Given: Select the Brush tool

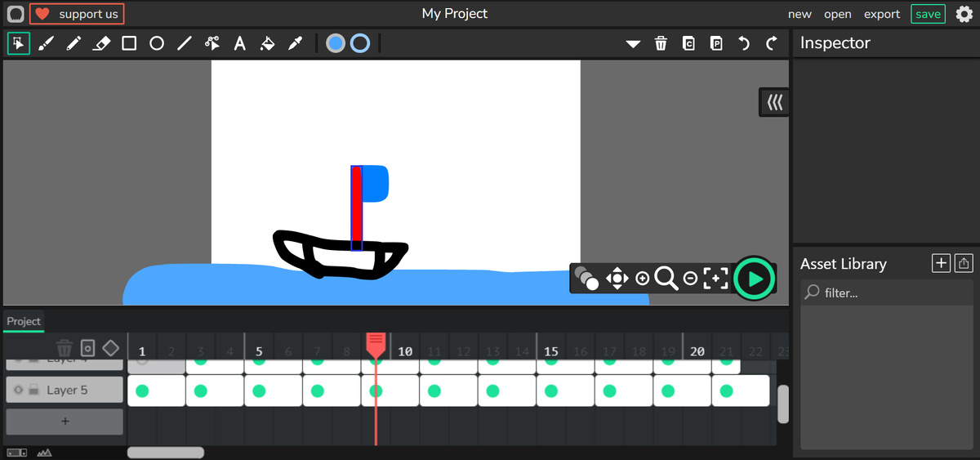Looking at the screenshot, I should (x=46, y=43).
